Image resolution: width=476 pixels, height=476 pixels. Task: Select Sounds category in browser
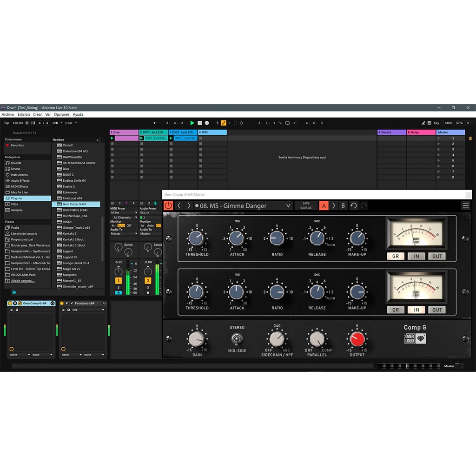27,163
